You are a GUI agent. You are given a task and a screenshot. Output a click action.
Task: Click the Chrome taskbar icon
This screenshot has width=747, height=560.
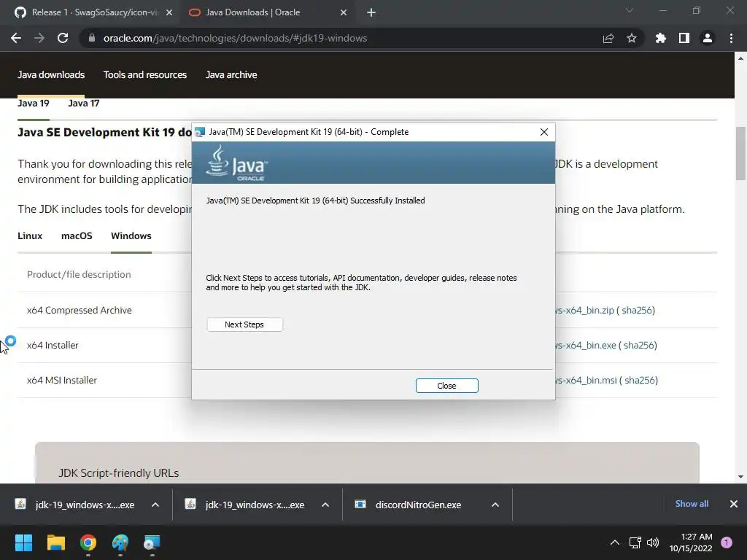(x=88, y=542)
